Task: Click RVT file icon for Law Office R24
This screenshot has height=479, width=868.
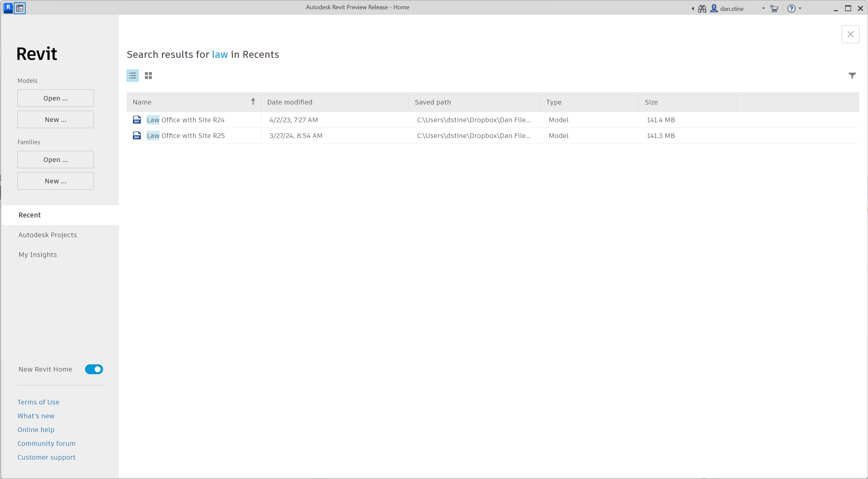Action: 137,120
